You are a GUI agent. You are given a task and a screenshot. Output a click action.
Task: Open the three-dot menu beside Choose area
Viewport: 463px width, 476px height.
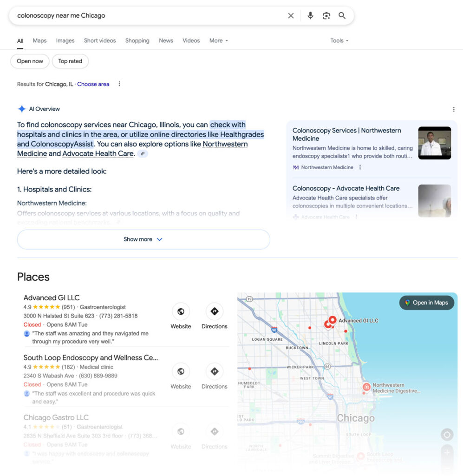tap(119, 84)
